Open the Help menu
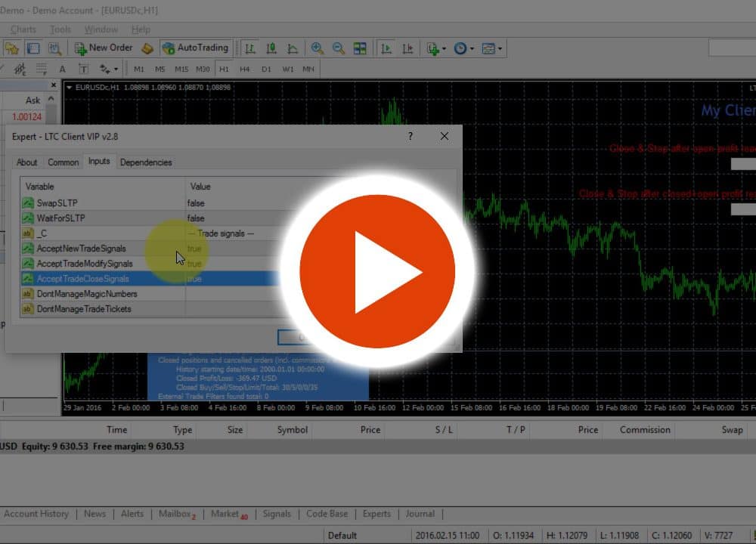756x544 pixels. coord(141,29)
